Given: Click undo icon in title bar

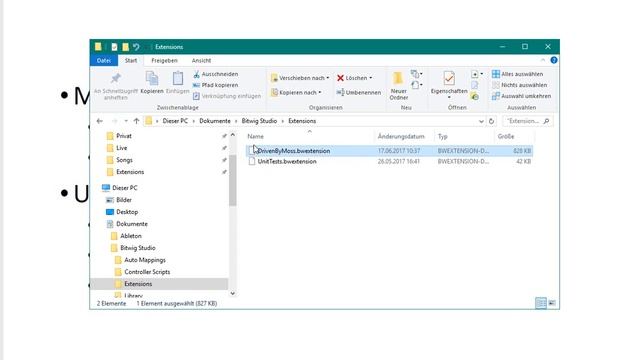Looking at the screenshot, I should [136, 47].
